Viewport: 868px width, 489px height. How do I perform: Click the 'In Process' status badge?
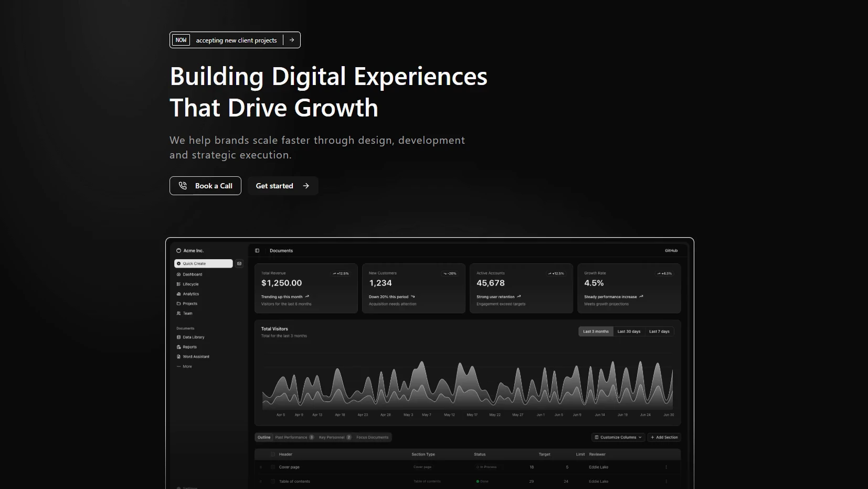click(486, 467)
